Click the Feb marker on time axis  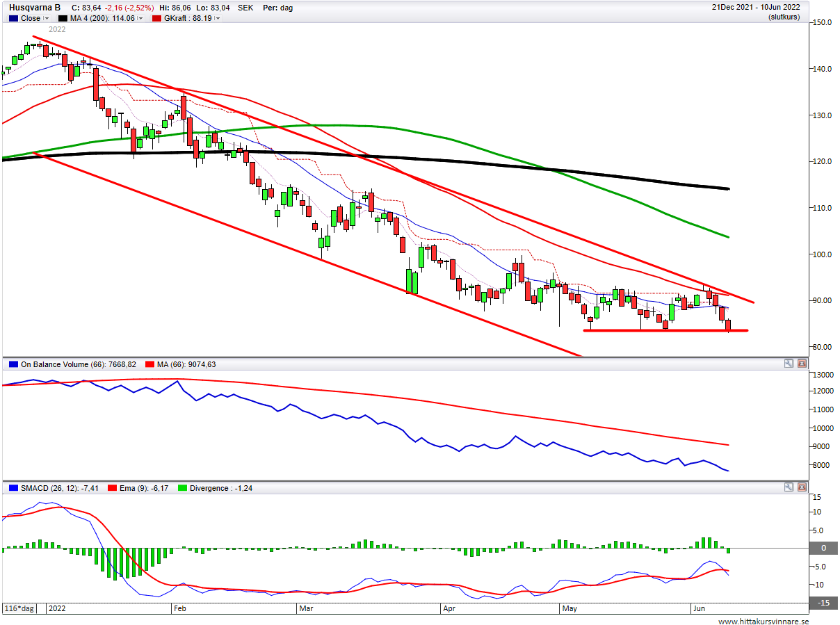point(179,608)
